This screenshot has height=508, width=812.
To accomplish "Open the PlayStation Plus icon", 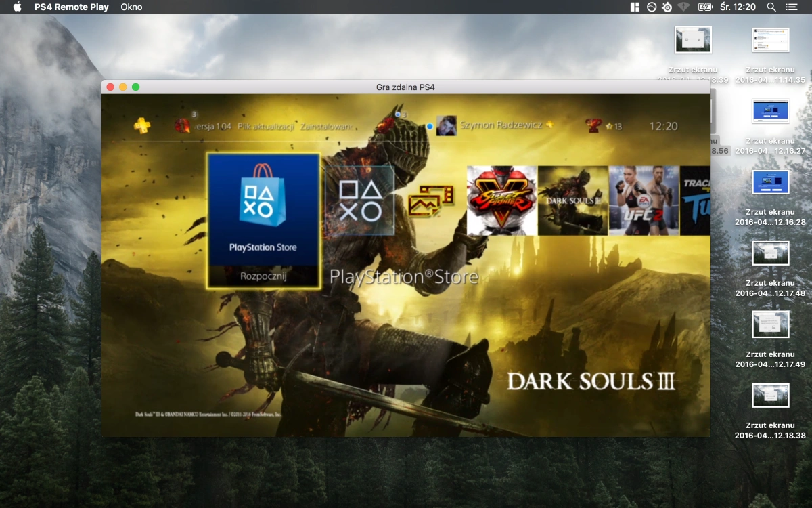I will 141,125.
